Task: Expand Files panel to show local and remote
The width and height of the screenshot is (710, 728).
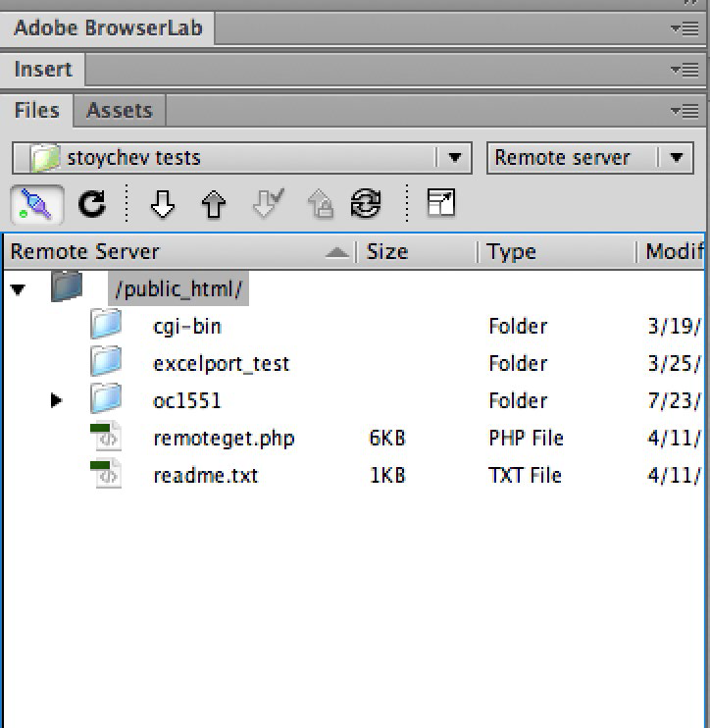Action: click(x=440, y=202)
